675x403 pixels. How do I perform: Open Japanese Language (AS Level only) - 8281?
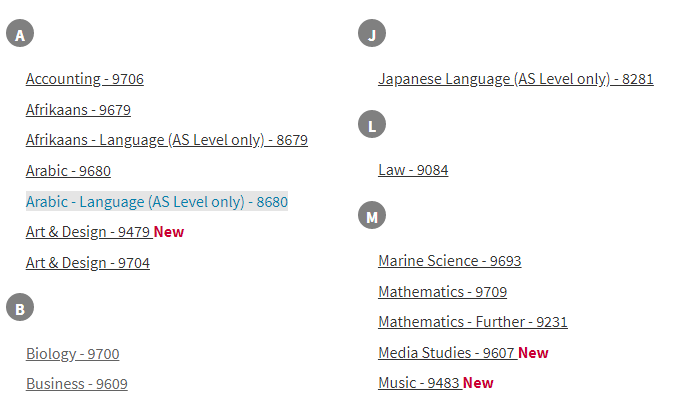[516, 79]
